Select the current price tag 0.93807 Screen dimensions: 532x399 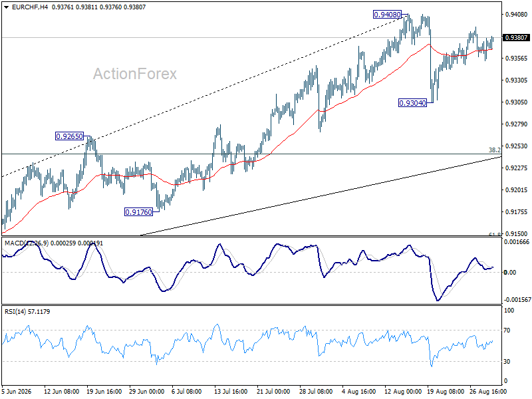[516, 38]
